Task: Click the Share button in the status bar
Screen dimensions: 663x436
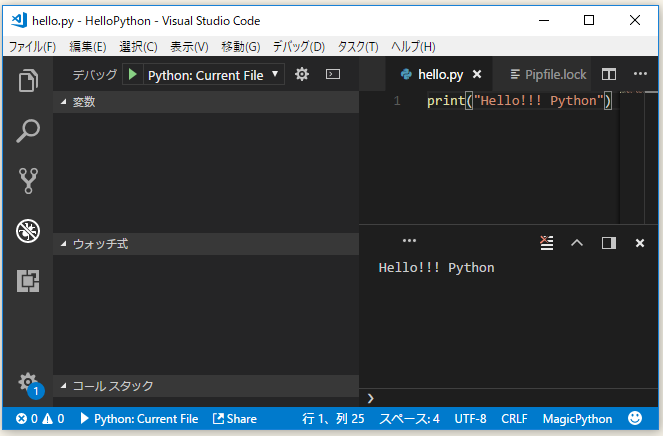Action: click(235, 419)
